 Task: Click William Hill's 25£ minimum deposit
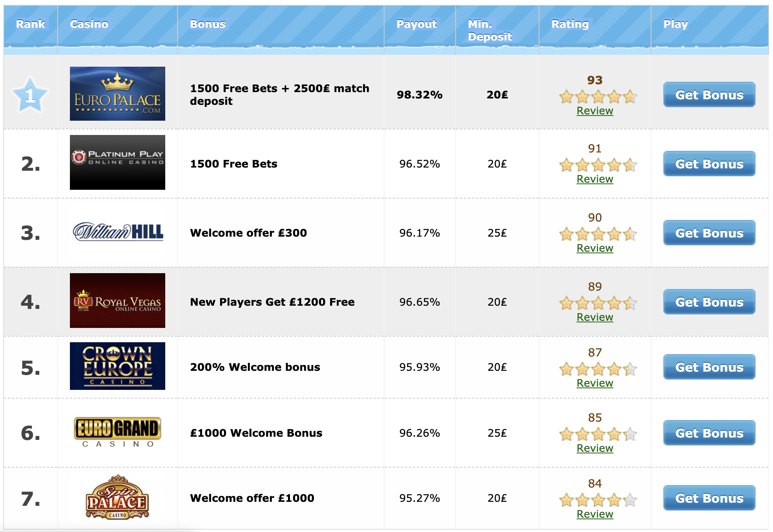coord(497,233)
